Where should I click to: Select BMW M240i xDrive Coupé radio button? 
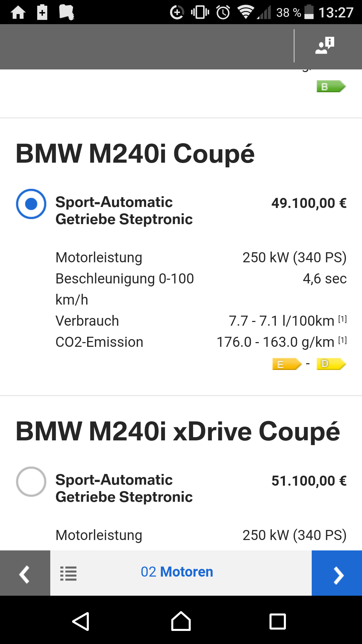[x=31, y=482]
